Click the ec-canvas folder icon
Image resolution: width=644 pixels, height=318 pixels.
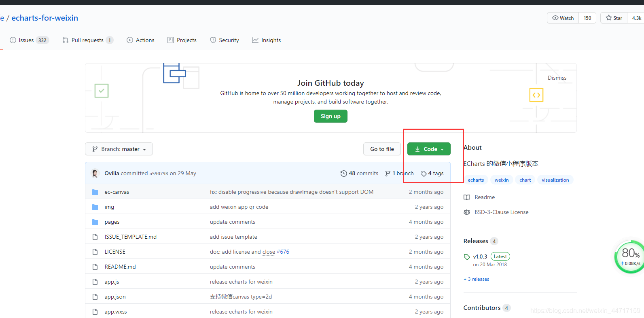tap(95, 192)
